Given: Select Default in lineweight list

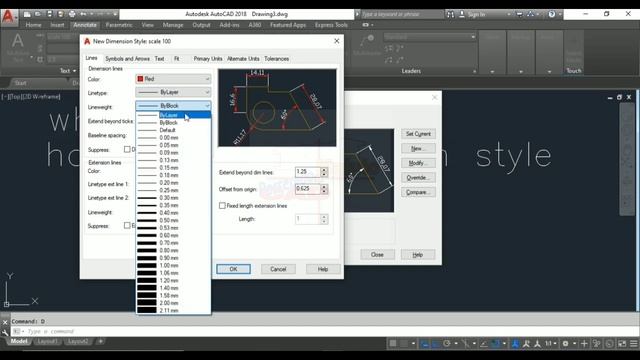Looking at the screenshot, I should coord(173,130).
